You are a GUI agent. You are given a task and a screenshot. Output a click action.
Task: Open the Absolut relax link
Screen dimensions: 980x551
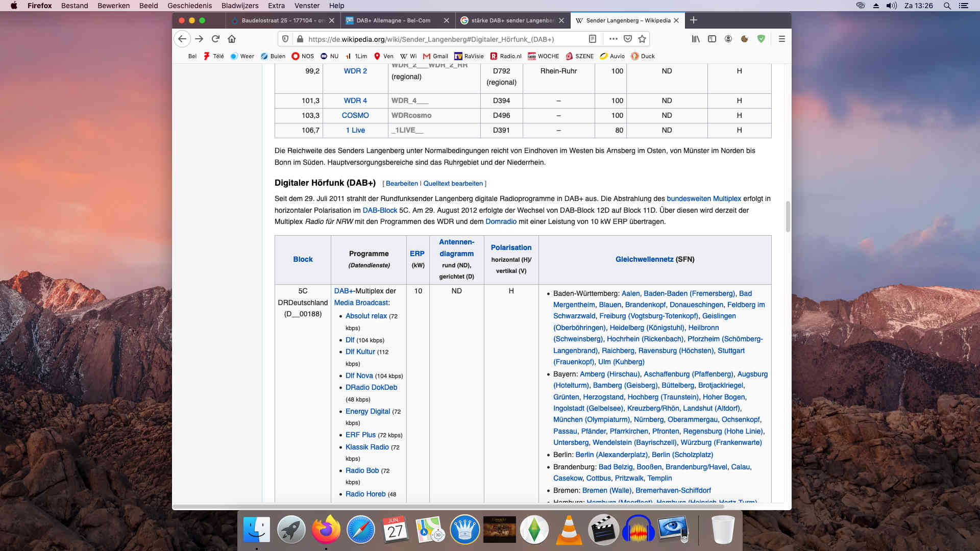coord(366,316)
